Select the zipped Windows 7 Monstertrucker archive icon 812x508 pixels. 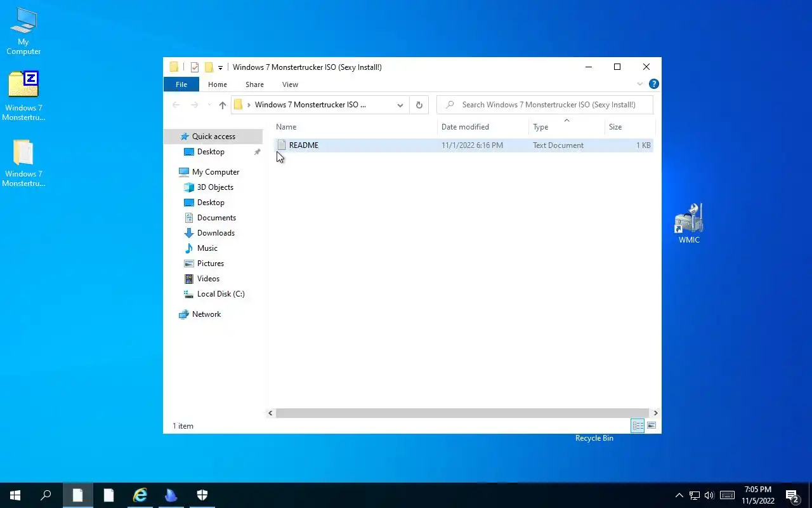23,96
